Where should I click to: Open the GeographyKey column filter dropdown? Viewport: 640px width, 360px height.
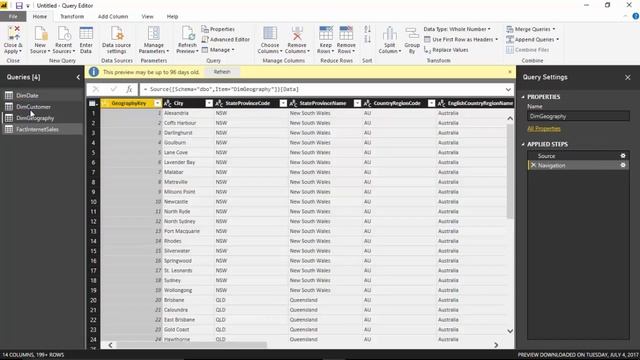[x=158, y=103]
